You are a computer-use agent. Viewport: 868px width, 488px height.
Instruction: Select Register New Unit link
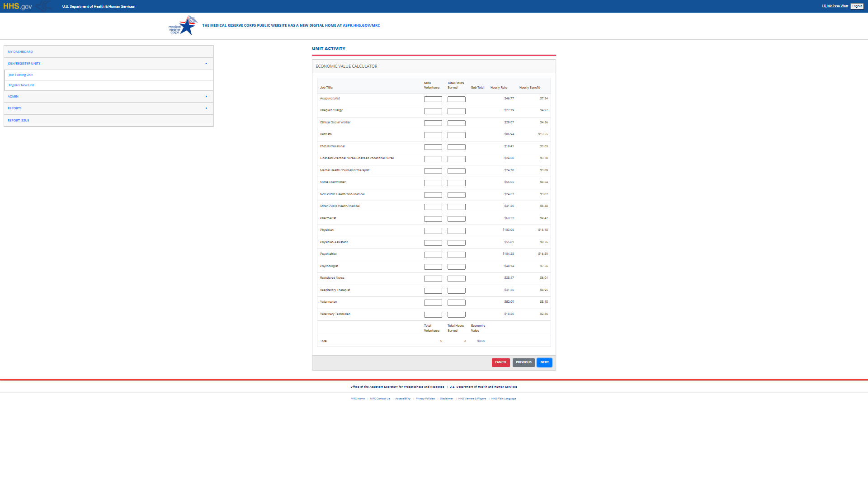pos(21,85)
